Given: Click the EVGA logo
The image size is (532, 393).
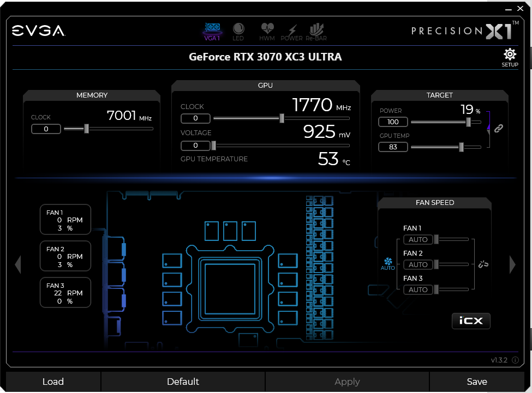Looking at the screenshot, I should 38,31.
